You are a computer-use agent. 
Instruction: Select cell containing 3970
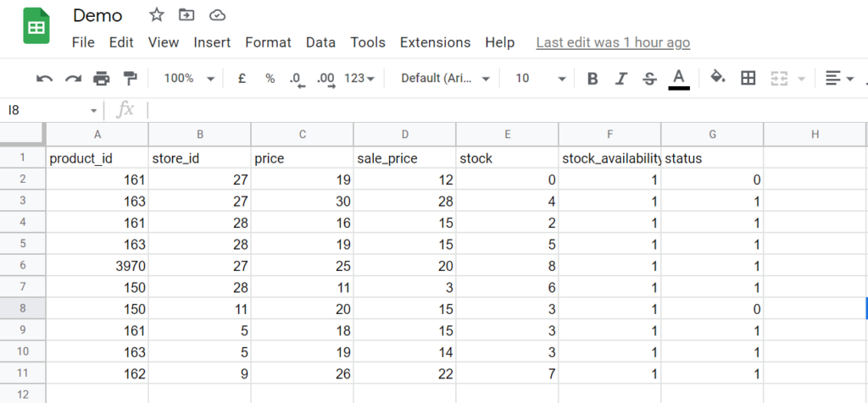pos(97,266)
